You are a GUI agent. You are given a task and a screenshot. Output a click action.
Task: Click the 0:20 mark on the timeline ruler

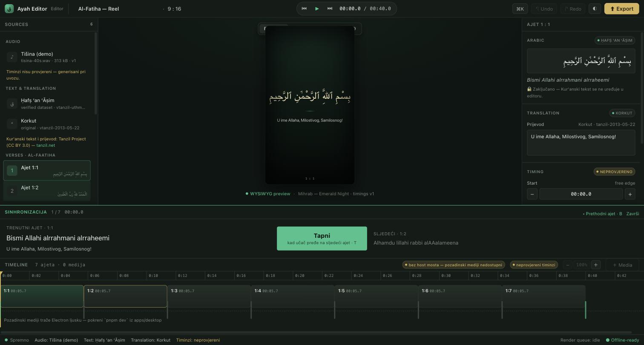(299, 276)
